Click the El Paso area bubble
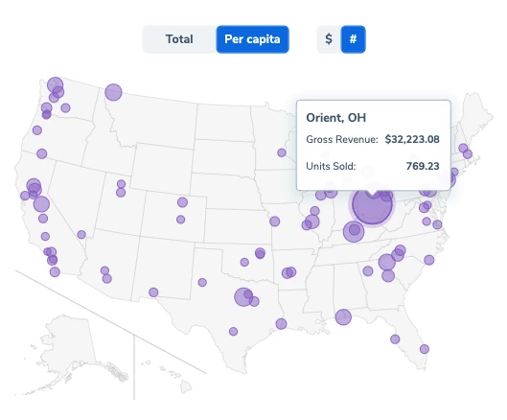Screen dimensions: 507x420 pos(153,292)
